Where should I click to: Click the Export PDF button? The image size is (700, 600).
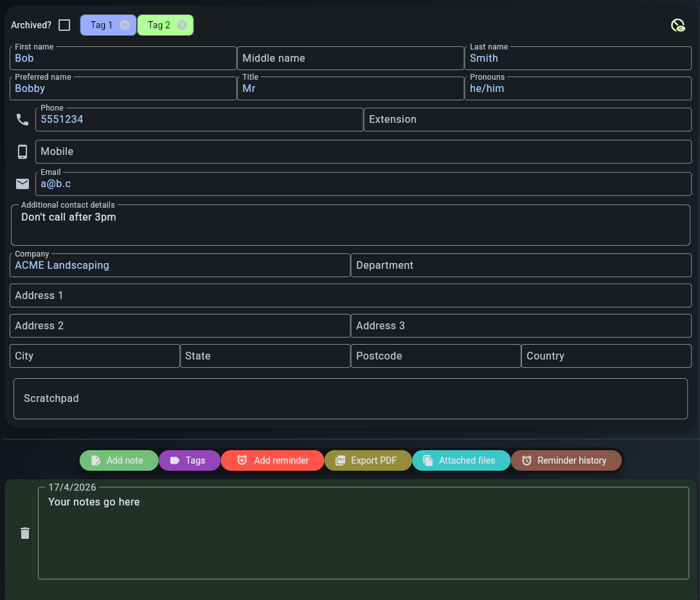pos(368,460)
